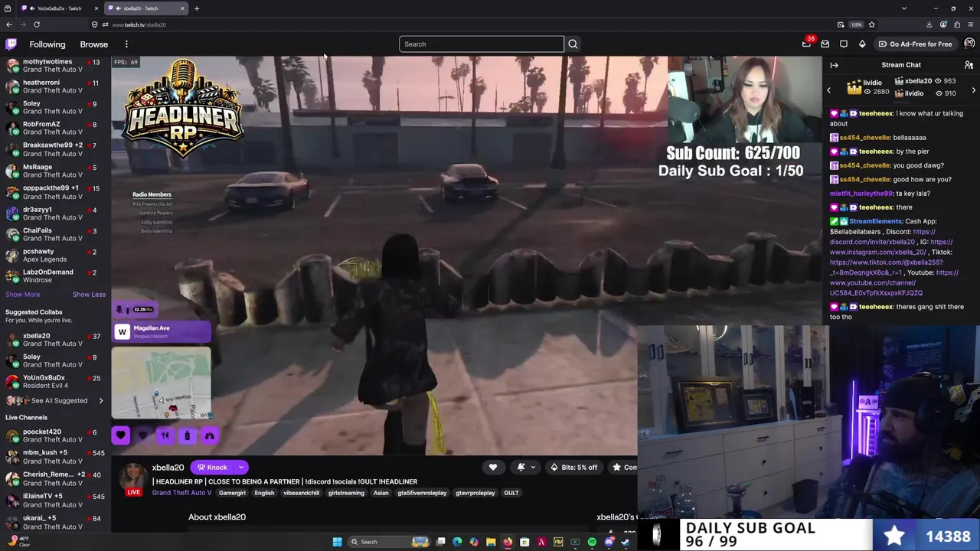980x551 pixels.
Task: Open the Grand Theft Auto V category link
Action: [181, 493]
